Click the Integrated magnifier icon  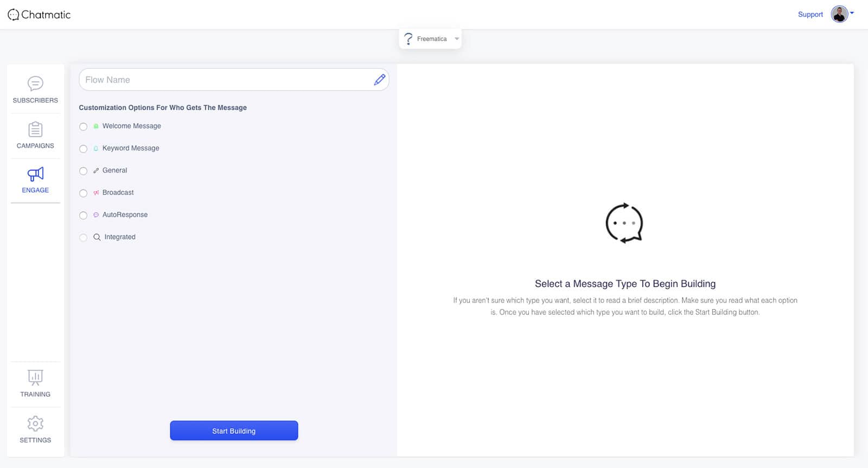[x=97, y=237]
